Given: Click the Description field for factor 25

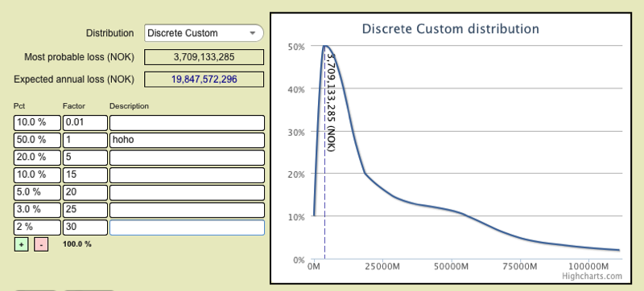Looking at the screenshot, I should click(x=187, y=210).
